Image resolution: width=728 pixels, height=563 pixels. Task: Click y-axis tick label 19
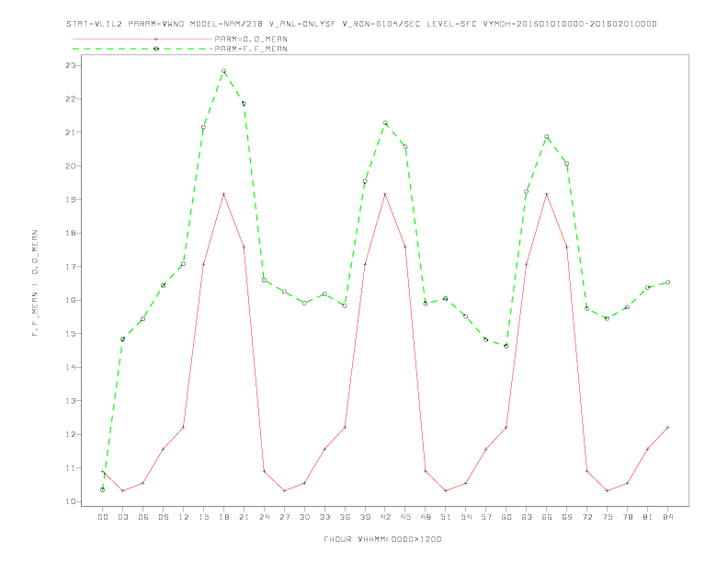(71, 200)
